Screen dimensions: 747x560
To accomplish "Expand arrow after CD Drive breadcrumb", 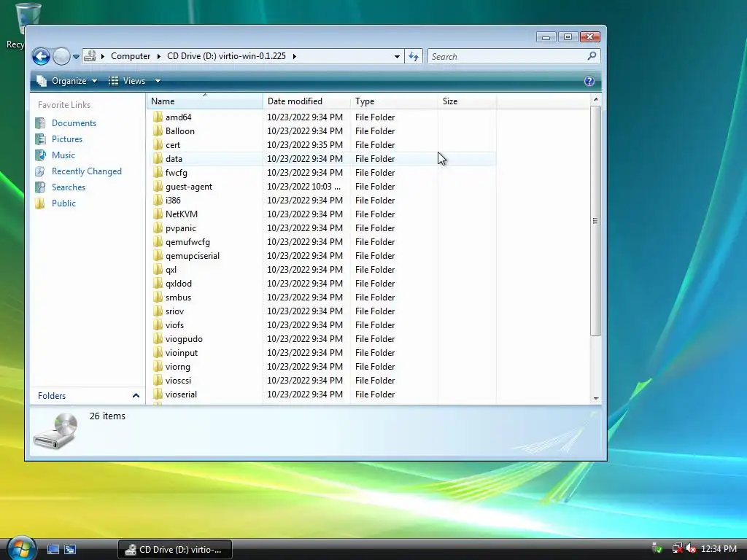I will tap(295, 56).
